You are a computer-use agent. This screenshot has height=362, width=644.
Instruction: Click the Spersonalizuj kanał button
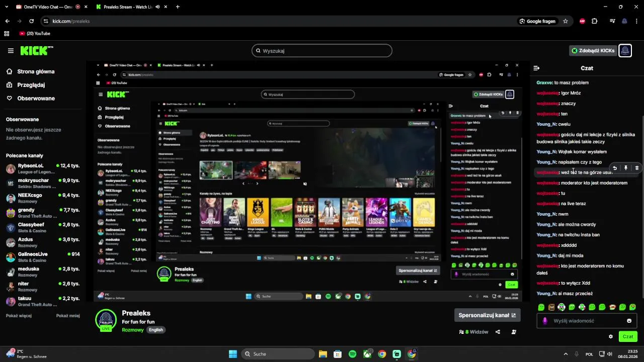point(487,315)
